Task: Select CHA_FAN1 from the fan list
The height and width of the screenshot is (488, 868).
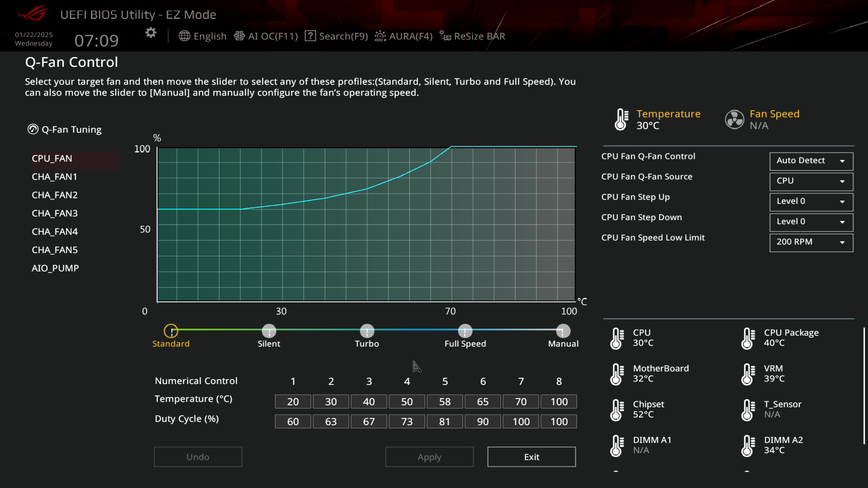Action: point(54,176)
